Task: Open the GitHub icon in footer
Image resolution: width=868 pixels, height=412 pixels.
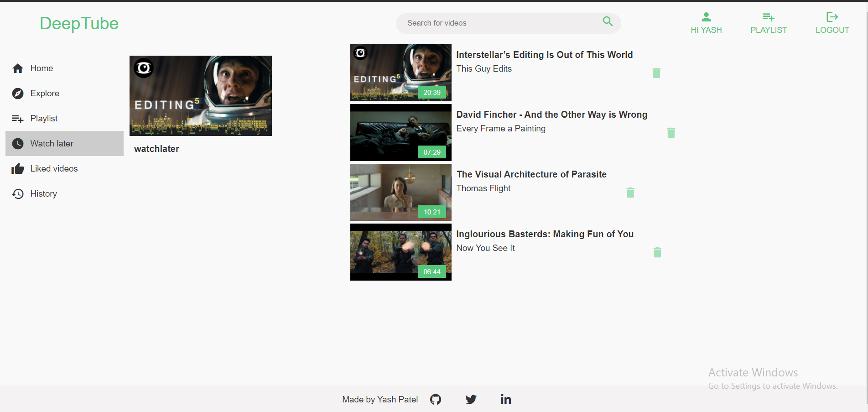Action: click(x=436, y=400)
